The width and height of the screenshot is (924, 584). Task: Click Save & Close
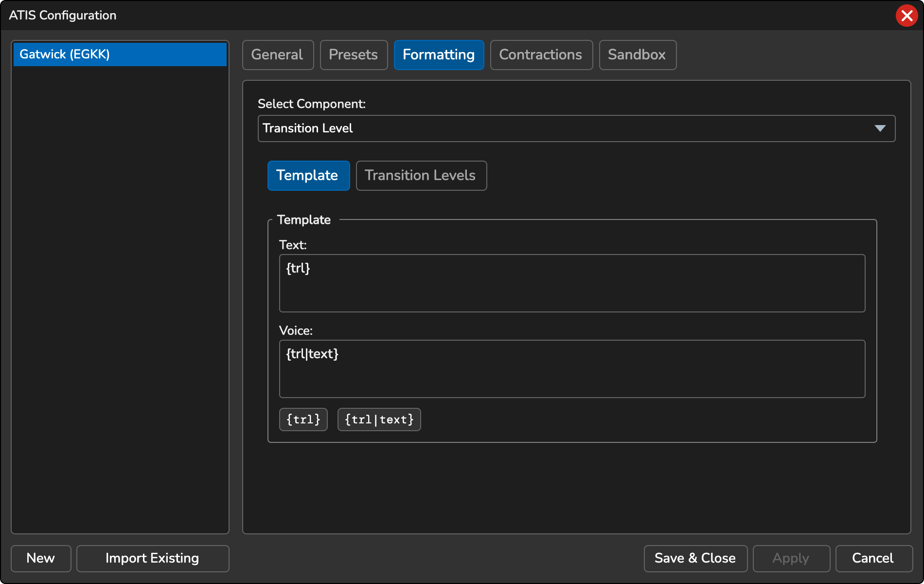[695, 558]
